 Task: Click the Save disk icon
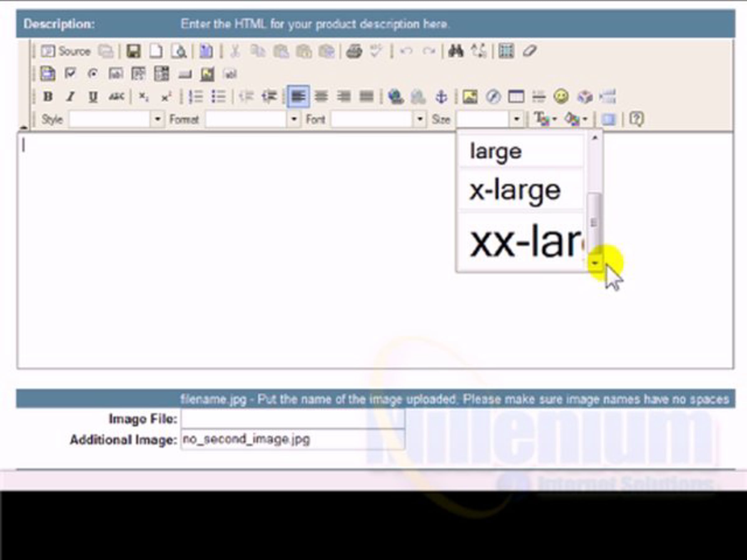click(134, 51)
